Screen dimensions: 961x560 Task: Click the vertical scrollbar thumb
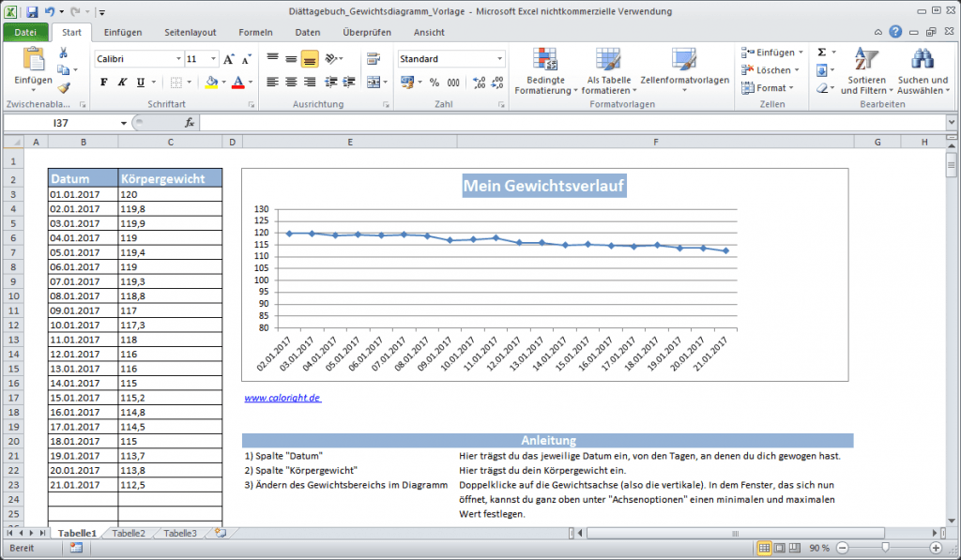point(952,164)
